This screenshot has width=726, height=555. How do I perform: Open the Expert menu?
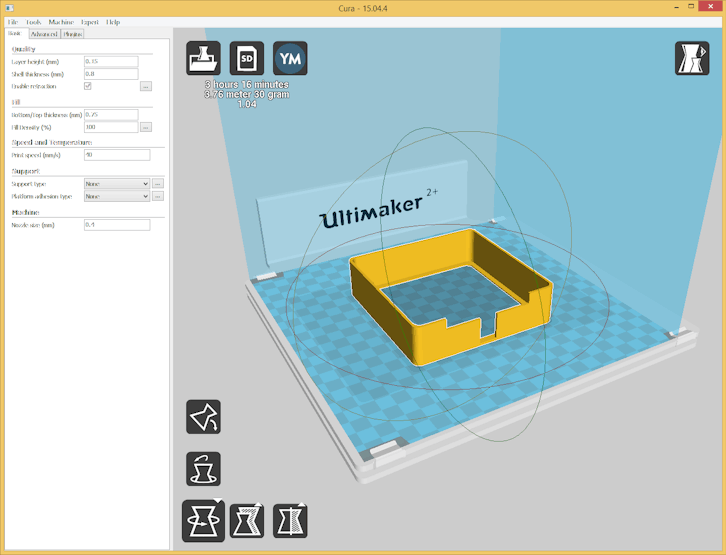[x=89, y=22]
